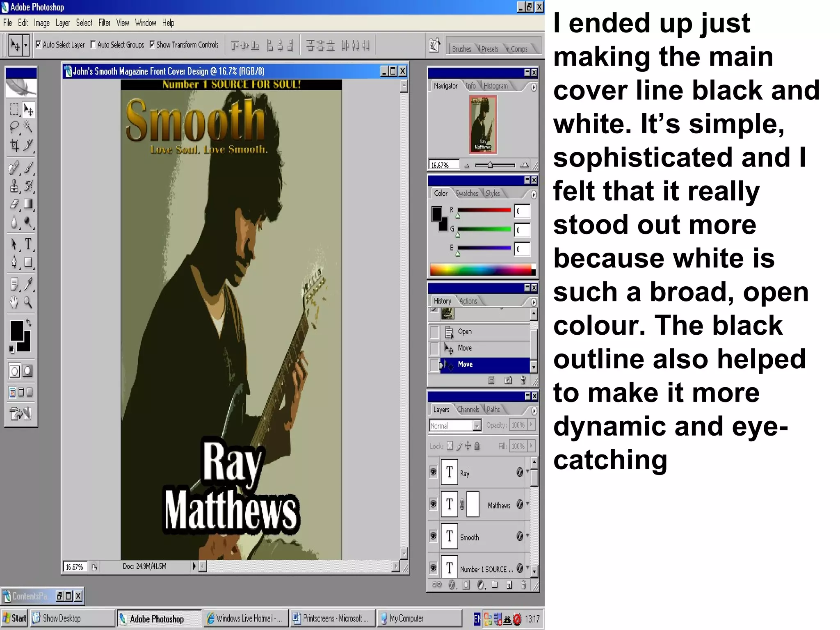Open History panel flyout menu
Screen dimensions: 840x630
pyautogui.click(x=533, y=302)
